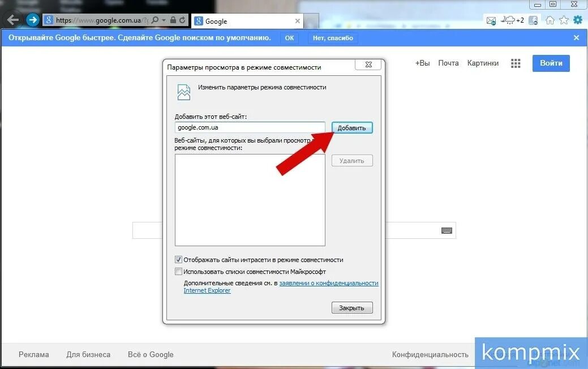The image size is (588, 369).
Task: Open the Google apps grid icon
Action: 516,63
